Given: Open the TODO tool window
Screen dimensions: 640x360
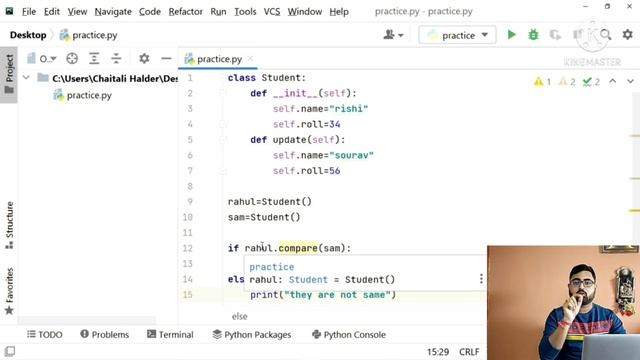Looking at the screenshot, I should [x=45, y=335].
